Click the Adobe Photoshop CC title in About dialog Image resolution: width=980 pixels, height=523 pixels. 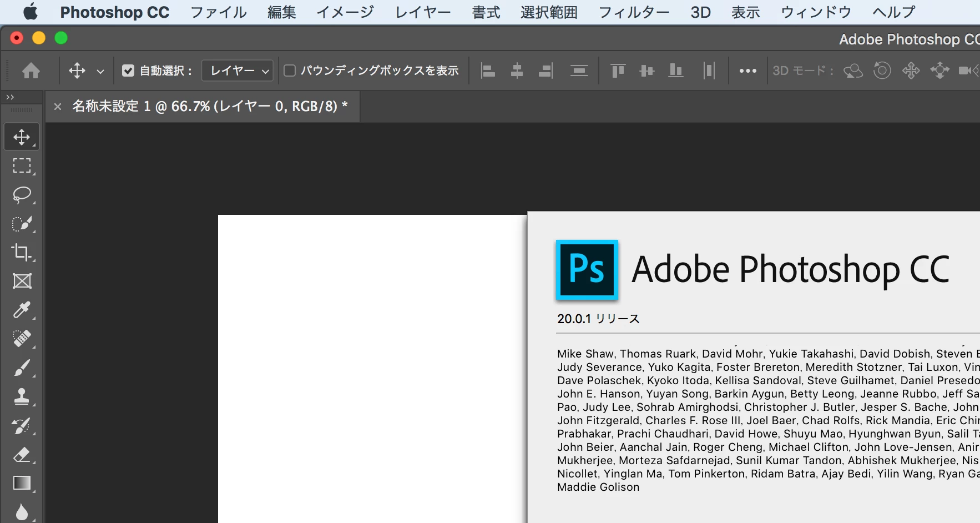pos(791,270)
